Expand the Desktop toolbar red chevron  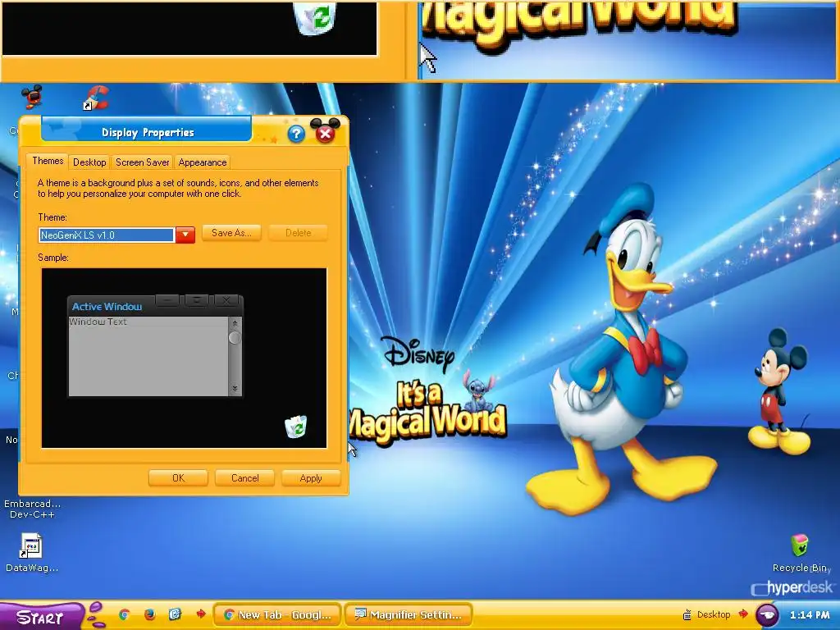point(743,614)
